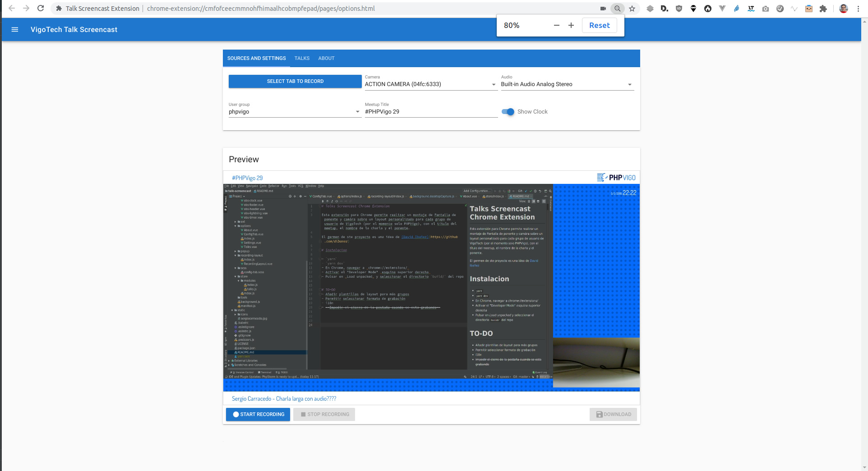Click the camera-in-use indicator in address bar

point(603,9)
